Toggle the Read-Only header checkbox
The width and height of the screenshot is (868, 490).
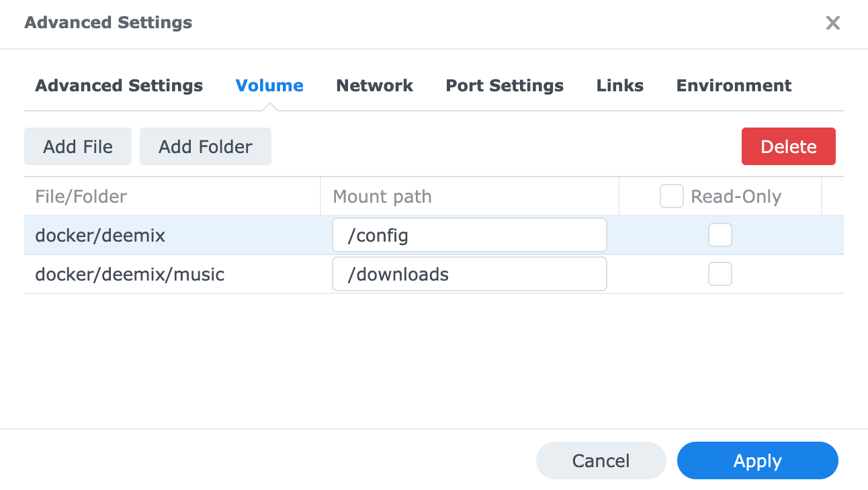point(671,197)
